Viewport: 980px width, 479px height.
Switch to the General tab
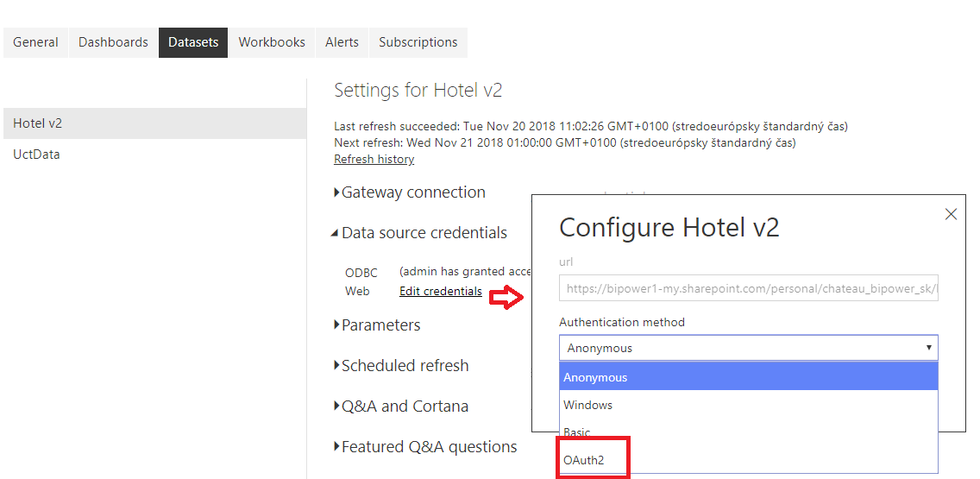pyautogui.click(x=35, y=42)
